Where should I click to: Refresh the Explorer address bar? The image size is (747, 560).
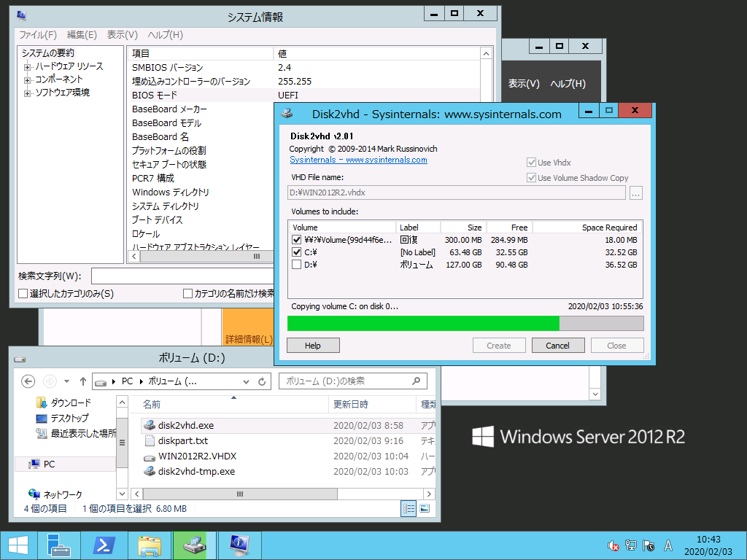click(262, 381)
